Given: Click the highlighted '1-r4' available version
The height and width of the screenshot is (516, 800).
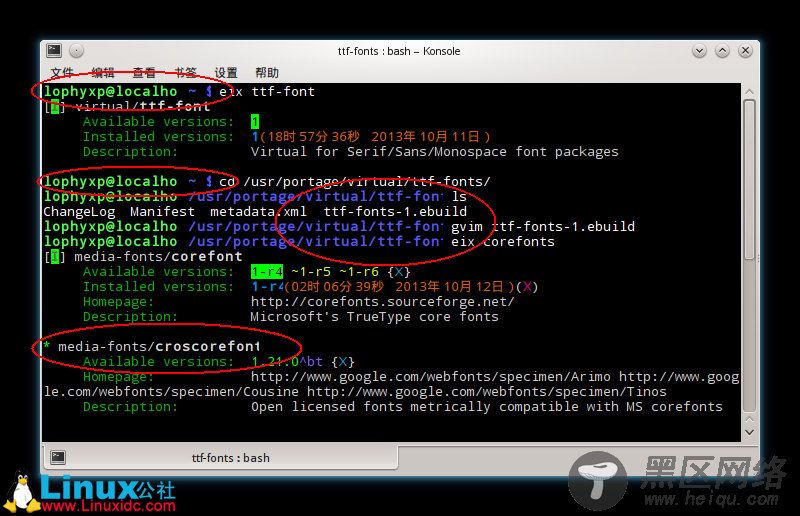Looking at the screenshot, I should point(266,272).
